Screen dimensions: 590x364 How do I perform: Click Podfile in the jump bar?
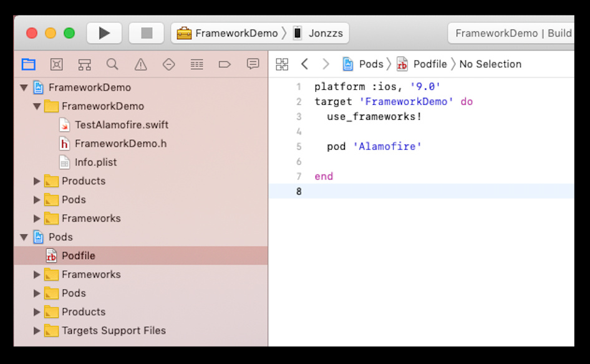point(430,64)
